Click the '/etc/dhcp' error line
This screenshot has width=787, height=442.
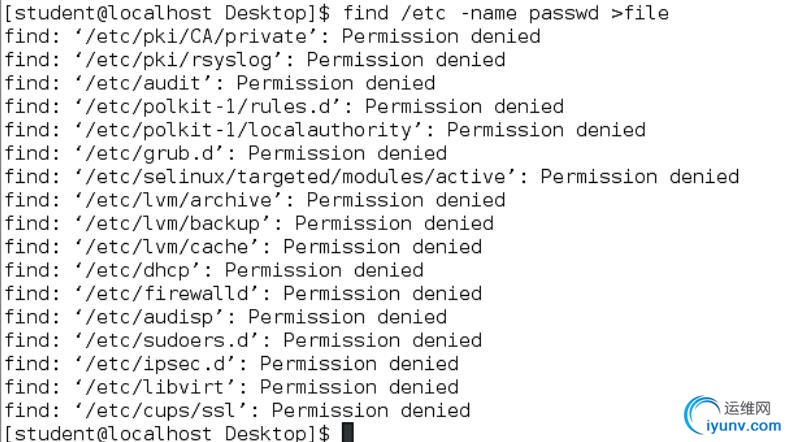214,271
